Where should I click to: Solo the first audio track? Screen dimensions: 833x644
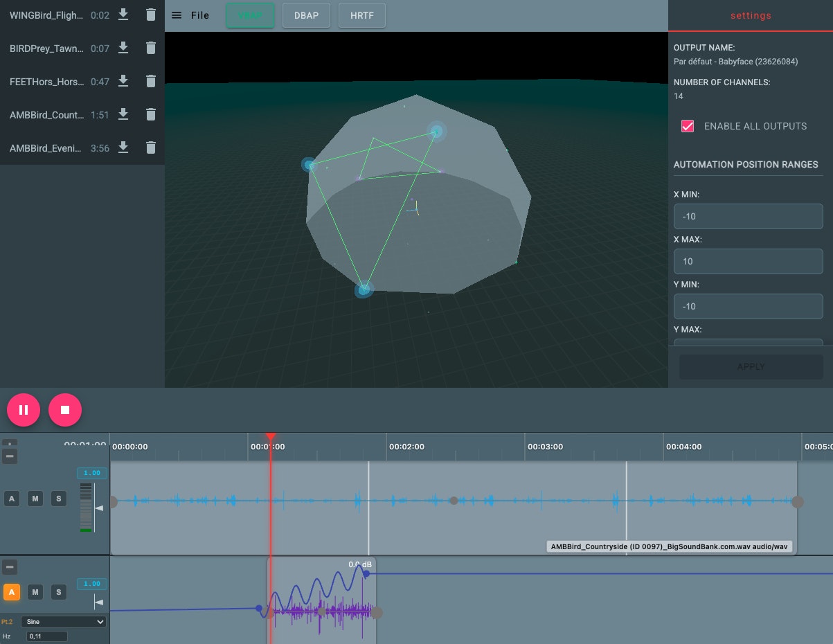pos(59,499)
